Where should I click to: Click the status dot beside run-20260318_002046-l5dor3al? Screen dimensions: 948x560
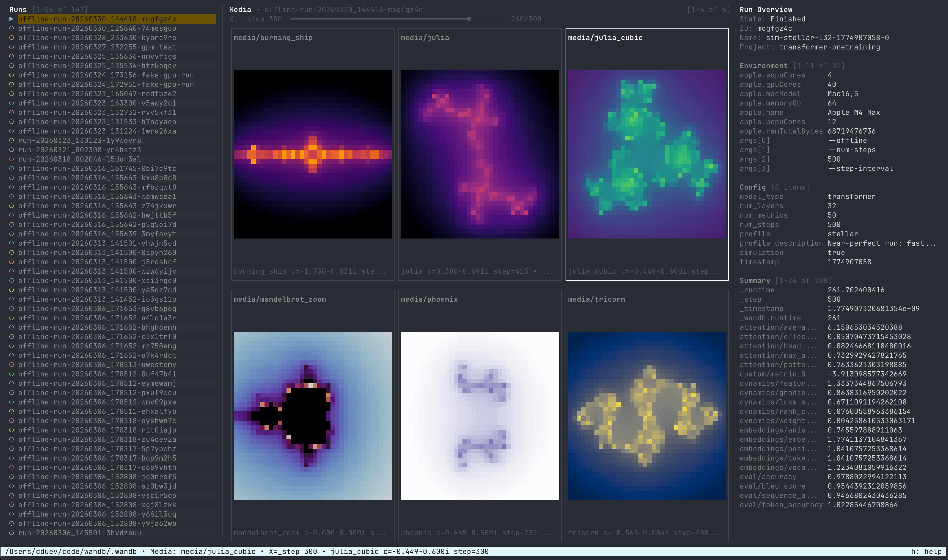[x=12, y=159]
